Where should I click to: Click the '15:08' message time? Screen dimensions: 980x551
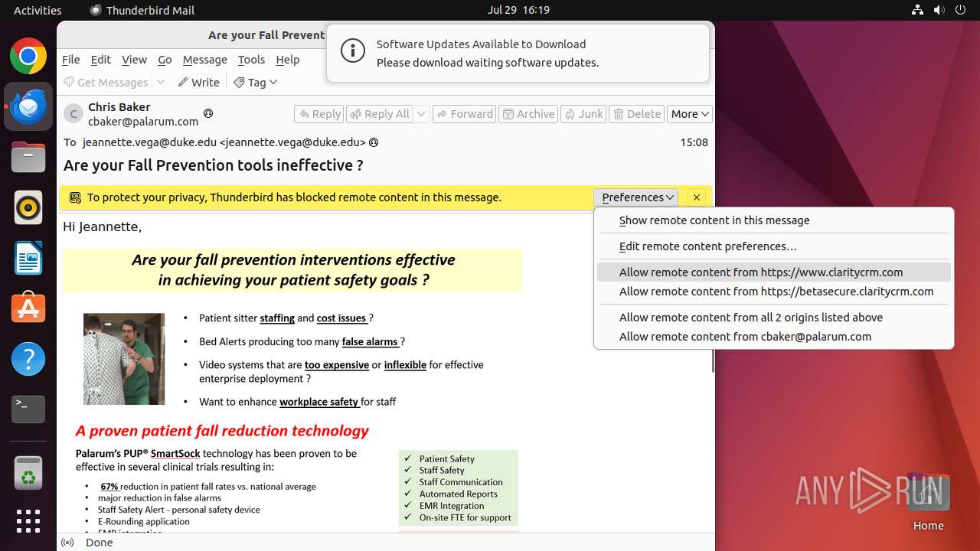click(694, 142)
